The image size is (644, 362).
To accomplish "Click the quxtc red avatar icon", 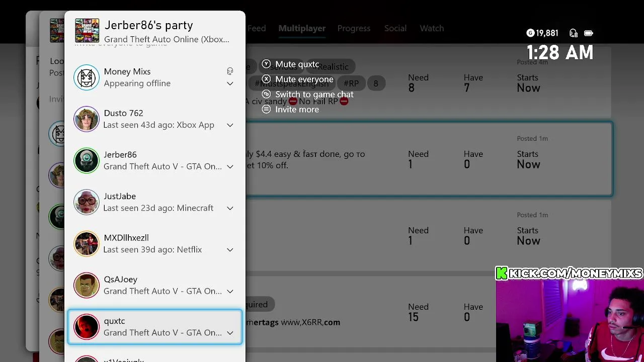I will (x=87, y=327).
